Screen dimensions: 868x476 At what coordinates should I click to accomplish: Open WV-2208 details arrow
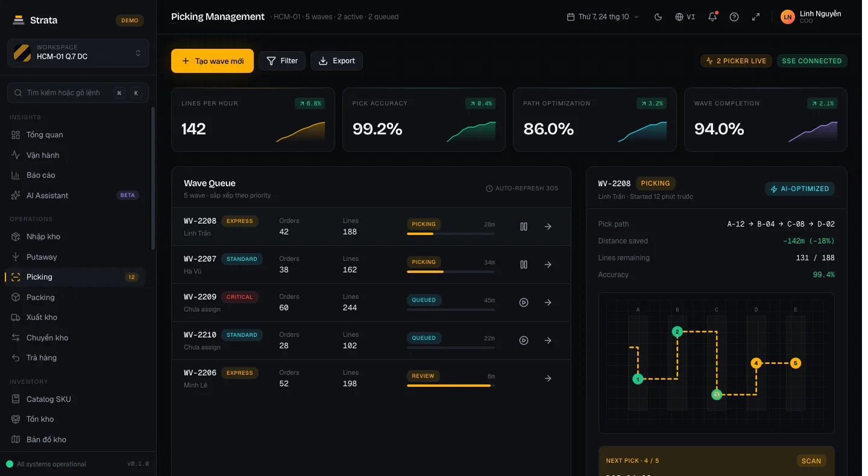coord(548,227)
